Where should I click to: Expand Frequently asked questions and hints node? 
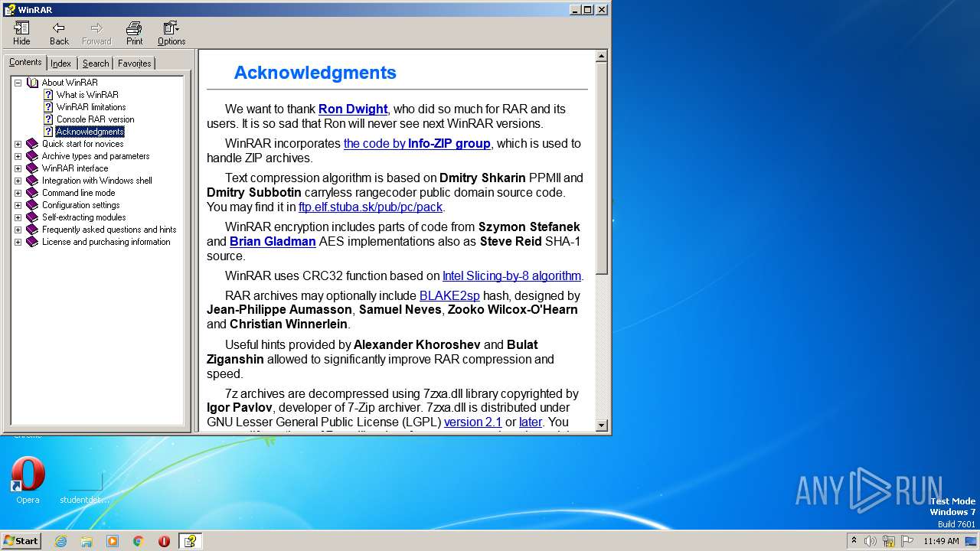tap(18, 230)
